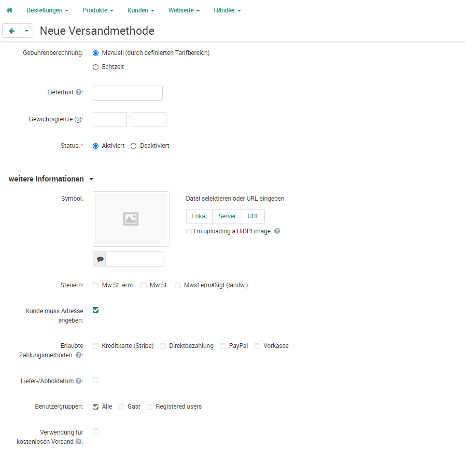Set status to Deaktiviert

(x=134, y=146)
